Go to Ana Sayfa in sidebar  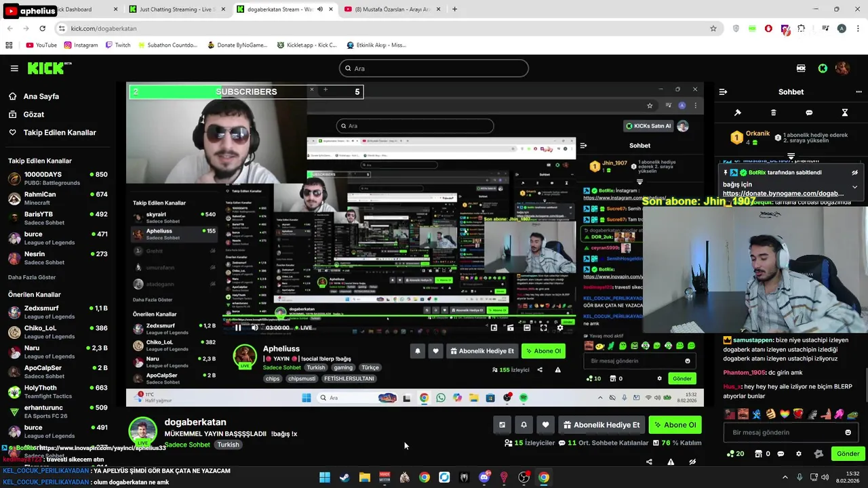point(34,96)
